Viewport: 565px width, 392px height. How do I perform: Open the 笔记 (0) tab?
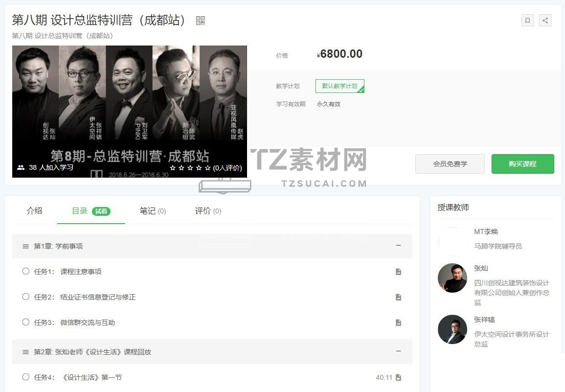pyautogui.click(x=153, y=211)
